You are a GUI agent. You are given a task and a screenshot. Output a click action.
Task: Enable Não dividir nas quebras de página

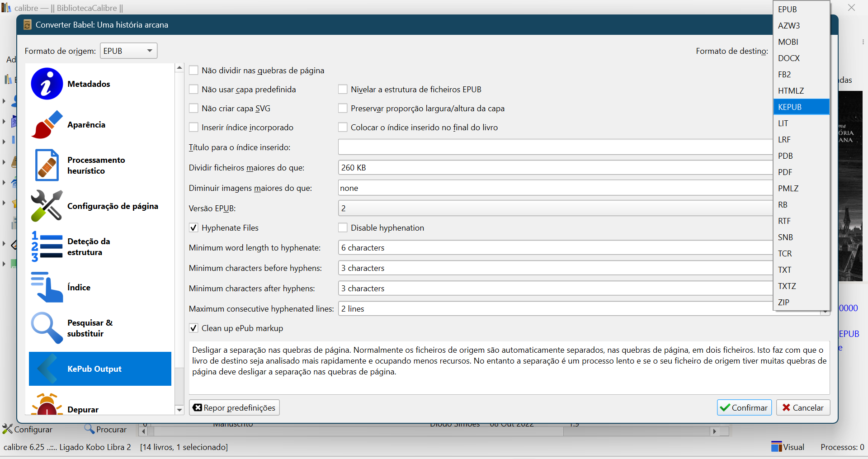coord(194,71)
